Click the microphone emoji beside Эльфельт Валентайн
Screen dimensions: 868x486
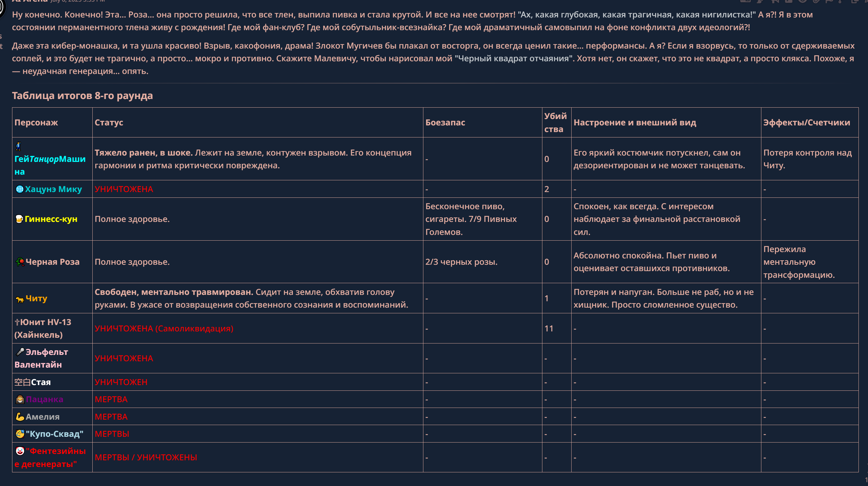pos(20,352)
